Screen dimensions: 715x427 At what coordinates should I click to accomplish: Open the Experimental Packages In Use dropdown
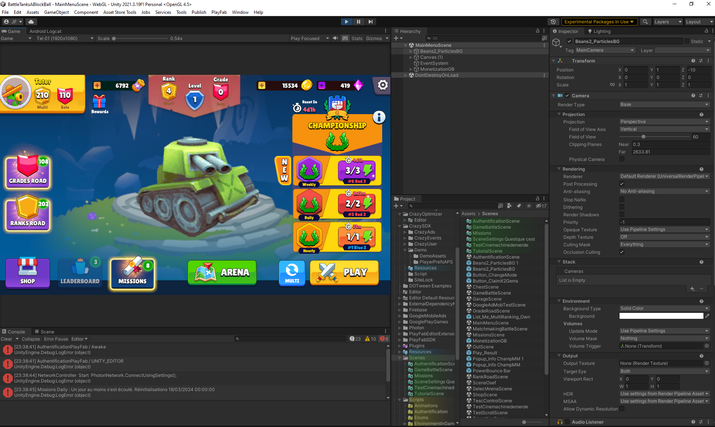[x=599, y=21]
